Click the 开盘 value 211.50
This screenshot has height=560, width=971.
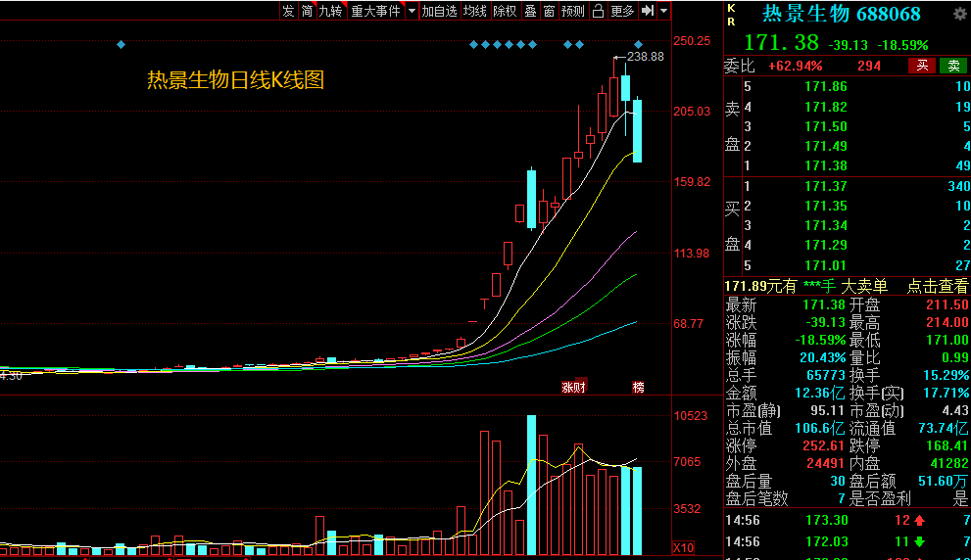[947, 304]
